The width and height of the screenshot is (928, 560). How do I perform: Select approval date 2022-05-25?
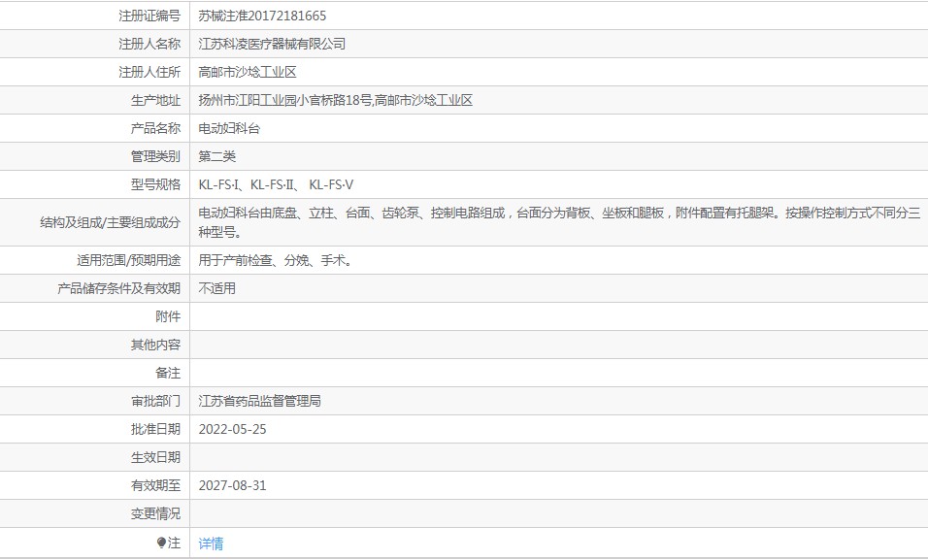click(233, 429)
